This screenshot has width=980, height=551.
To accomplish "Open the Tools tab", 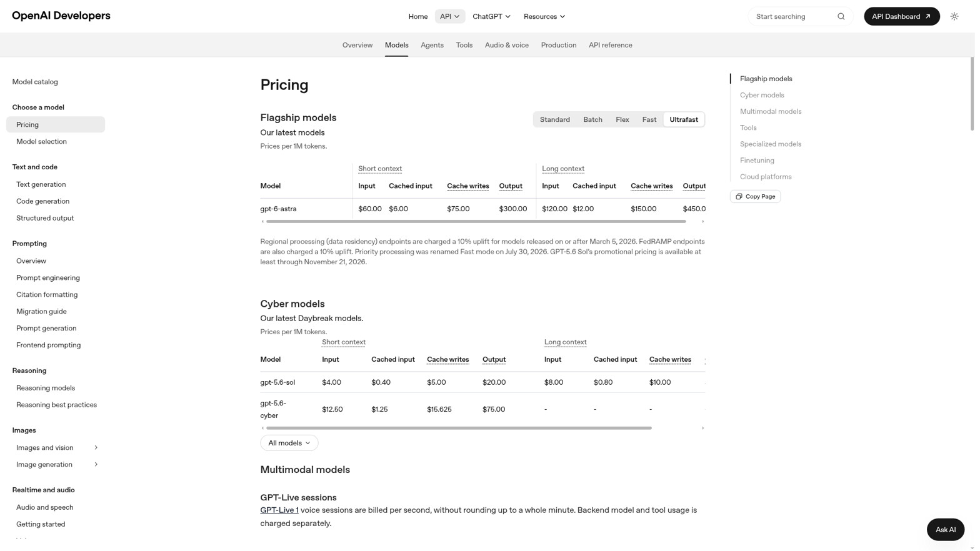I will click(x=464, y=45).
